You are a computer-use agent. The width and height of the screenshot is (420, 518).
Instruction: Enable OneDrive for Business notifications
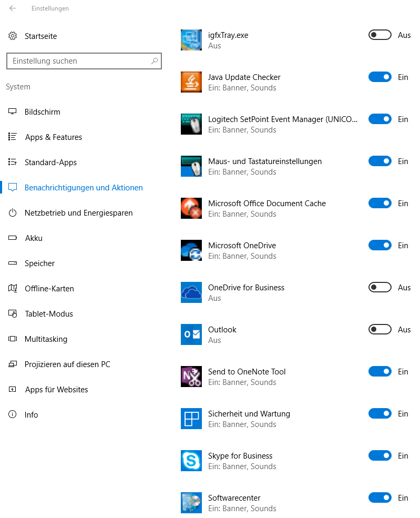[x=380, y=287]
